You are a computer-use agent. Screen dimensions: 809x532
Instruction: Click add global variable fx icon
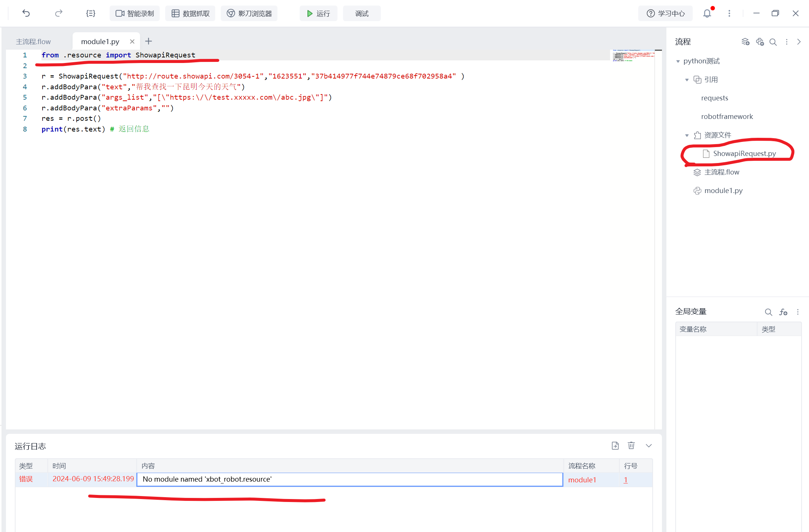coord(783,312)
